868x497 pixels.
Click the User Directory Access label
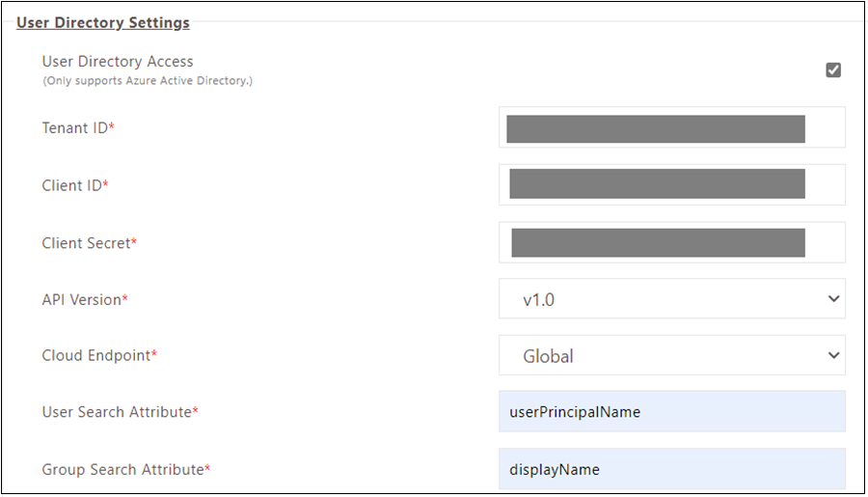(118, 61)
